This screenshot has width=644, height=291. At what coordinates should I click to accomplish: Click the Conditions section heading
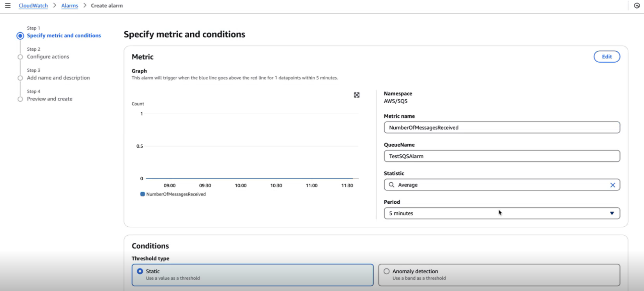(x=150, y=246)
